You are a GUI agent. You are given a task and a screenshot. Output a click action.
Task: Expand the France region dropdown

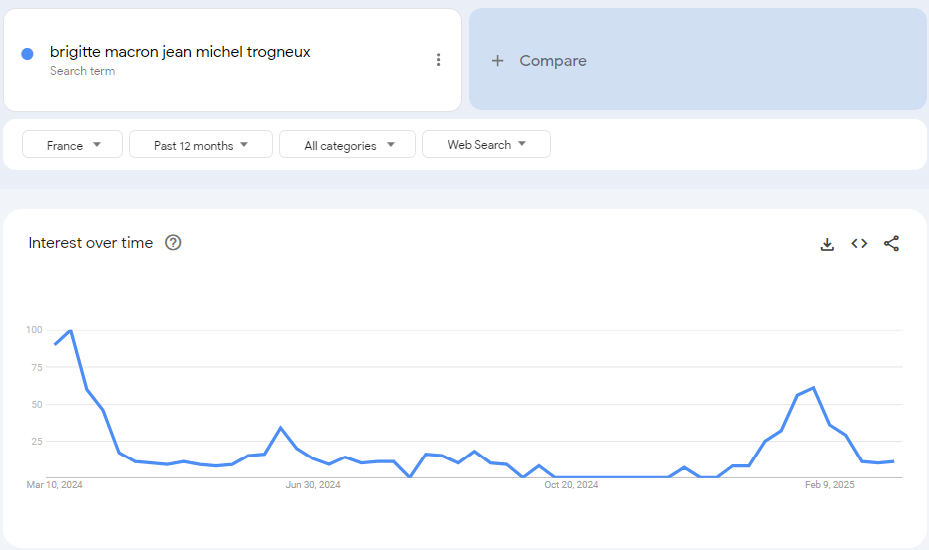coord(73,145)
